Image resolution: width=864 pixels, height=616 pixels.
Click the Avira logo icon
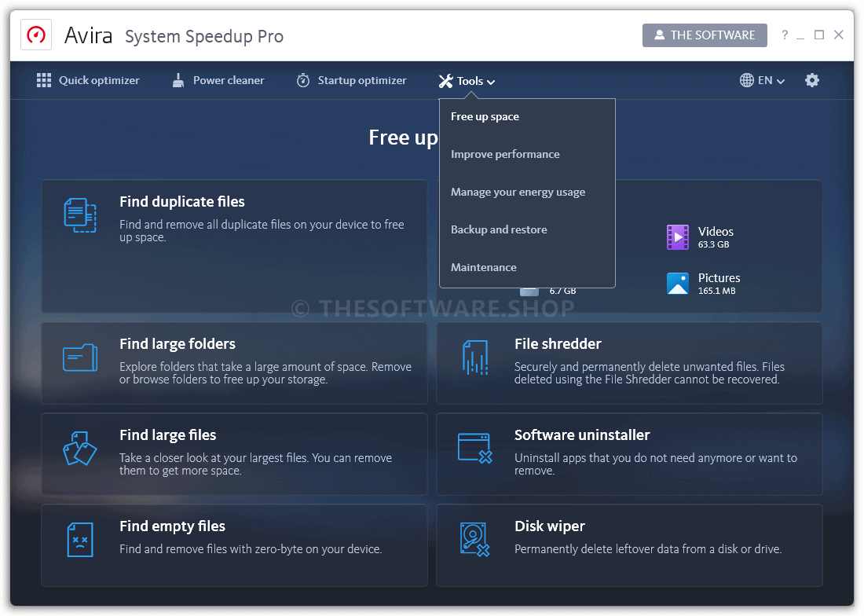coord(36,35)
